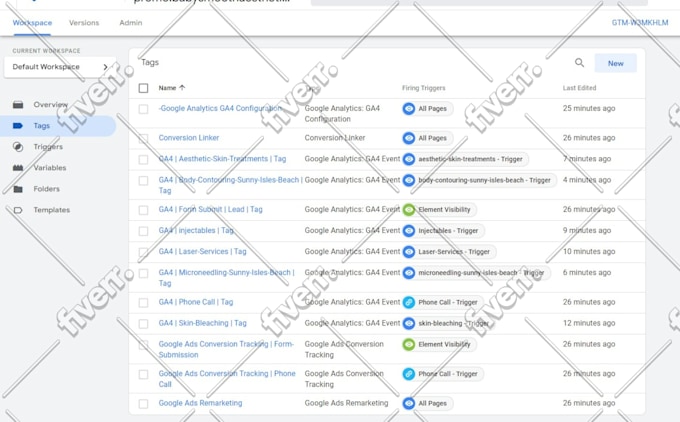Viewport: 680px width, 422px height.
Task: Open Variables in the sidebar menu
Action: point(50,168)
